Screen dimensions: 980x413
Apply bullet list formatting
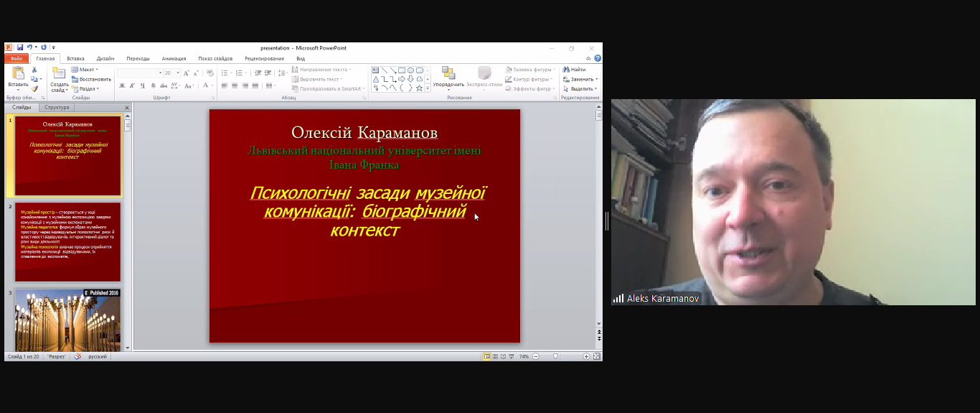coord(225,73)
